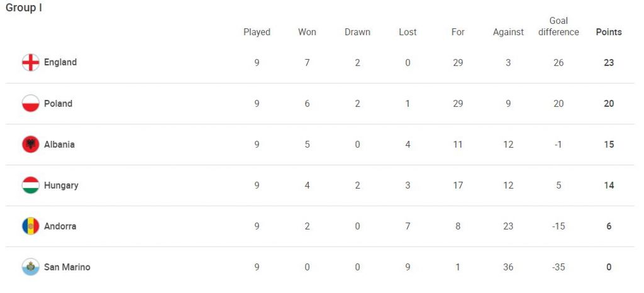This screenshot has height=293, width=644.
Task: Open the Poland team link
Action: [x=58, y=103]
